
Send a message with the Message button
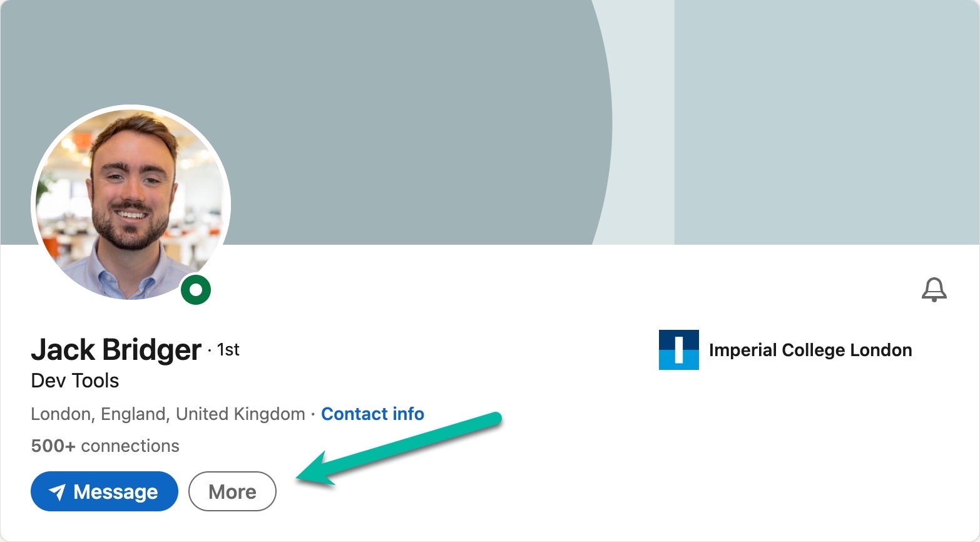[x=105, y=491]
